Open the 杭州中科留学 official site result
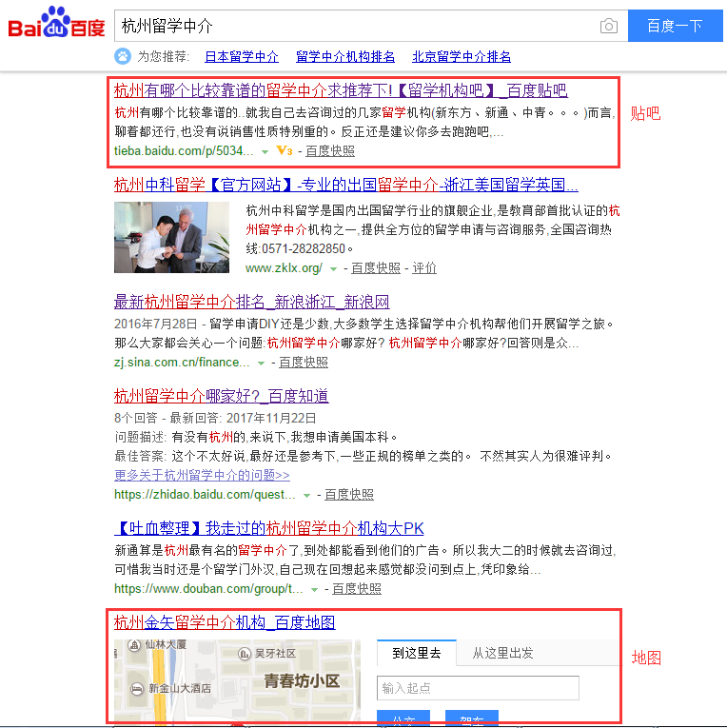 [345, 185]
